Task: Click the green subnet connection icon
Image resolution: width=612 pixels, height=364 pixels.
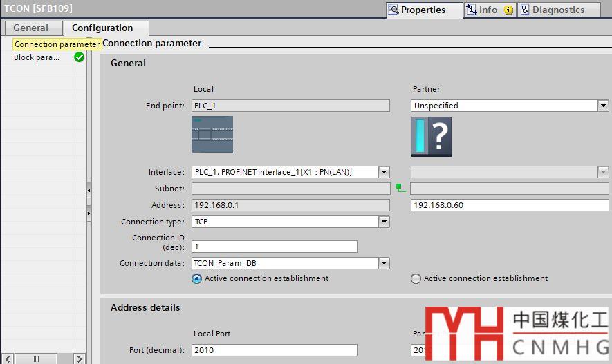Action: tap(400, 189)
